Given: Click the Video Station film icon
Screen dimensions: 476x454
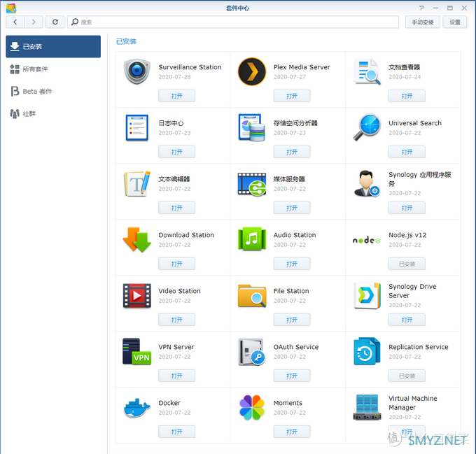Looking at the screenshot, I should coord(137,296).
